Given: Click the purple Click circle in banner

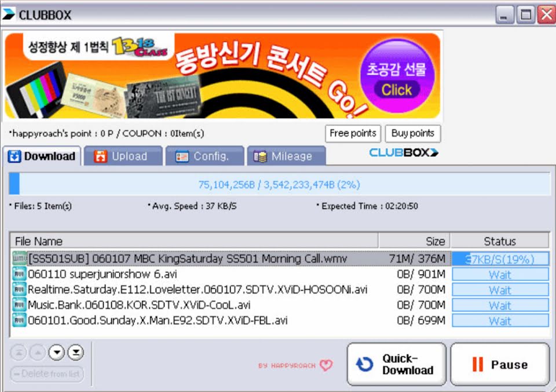Looking at the screenshot, I should 397,76.
